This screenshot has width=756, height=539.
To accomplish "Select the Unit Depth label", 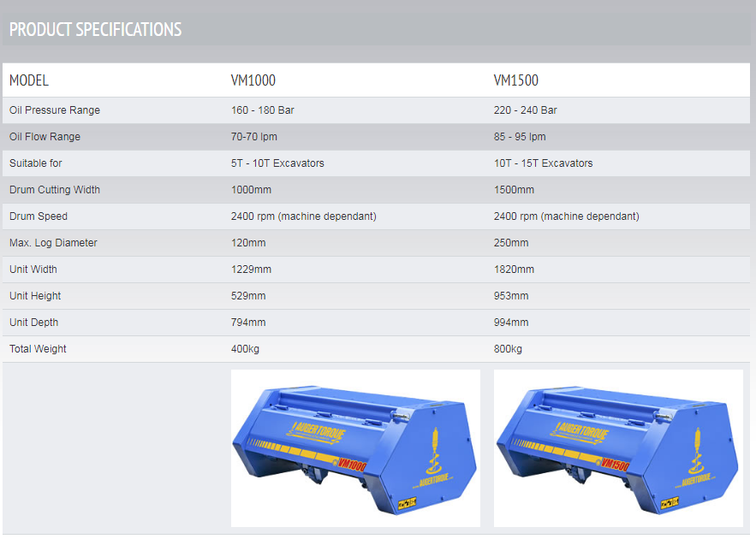I will click(33, 323).
